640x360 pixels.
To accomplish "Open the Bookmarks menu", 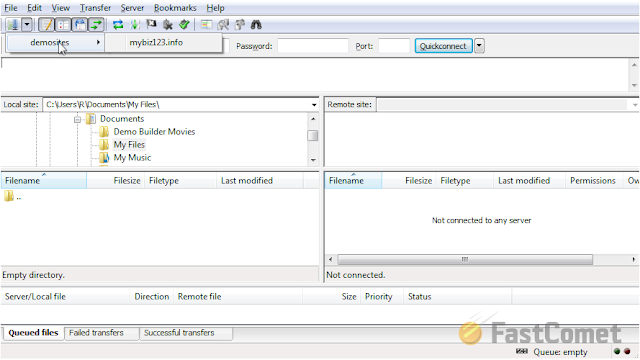I will click(x=175, y=8).
